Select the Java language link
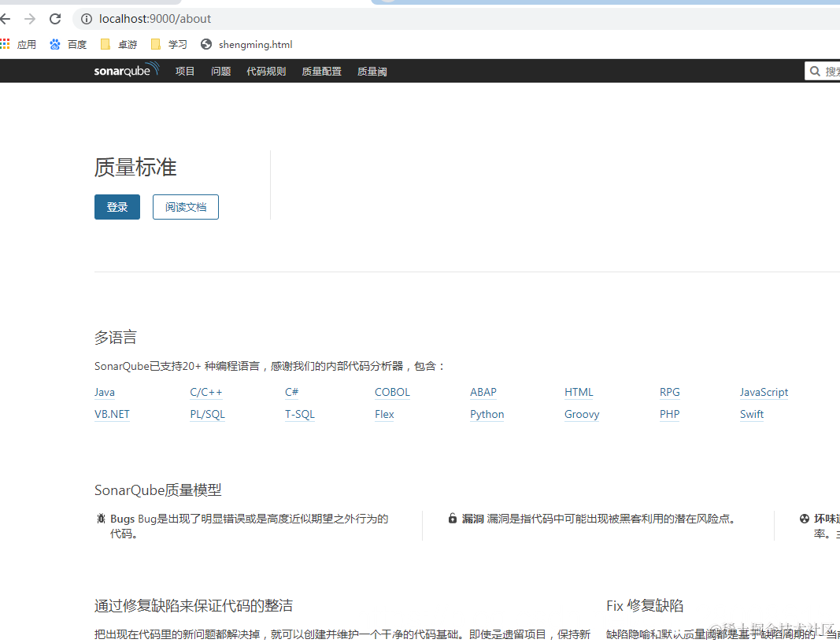This screenshot has width=840, height=643. pos(104,392)
